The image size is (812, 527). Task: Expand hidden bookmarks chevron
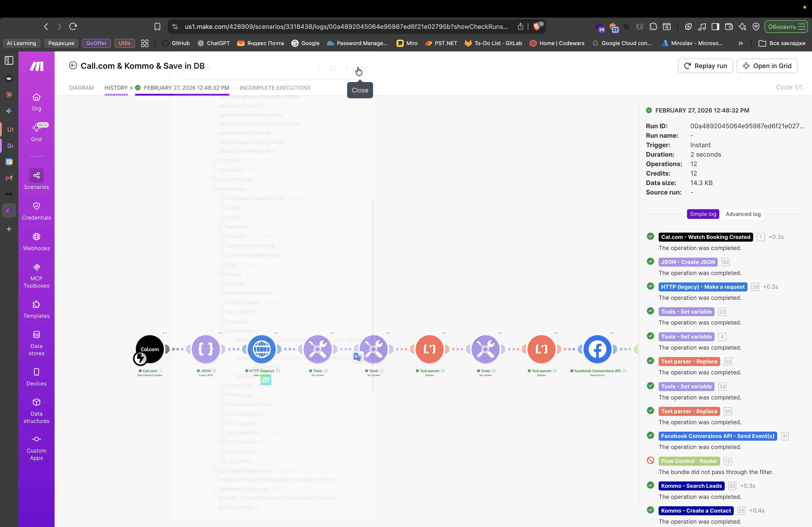740,43
